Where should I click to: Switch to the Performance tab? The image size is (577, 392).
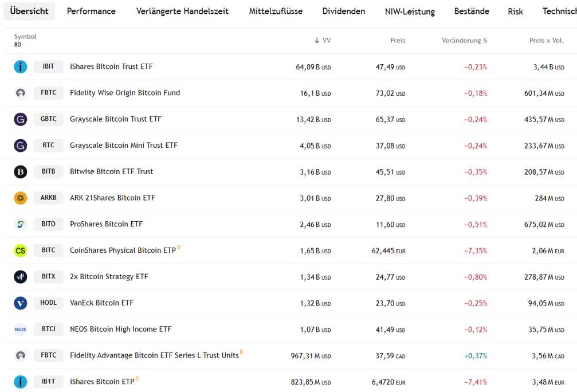(91, 11)
